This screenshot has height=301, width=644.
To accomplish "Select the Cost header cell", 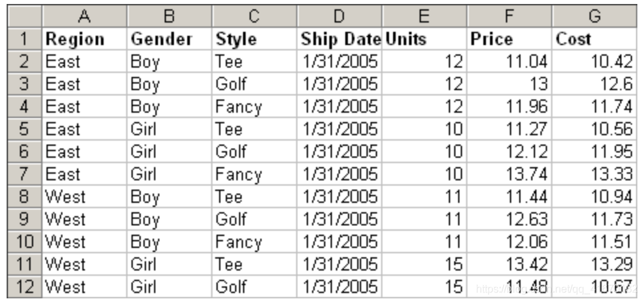I will coord(594,39).
